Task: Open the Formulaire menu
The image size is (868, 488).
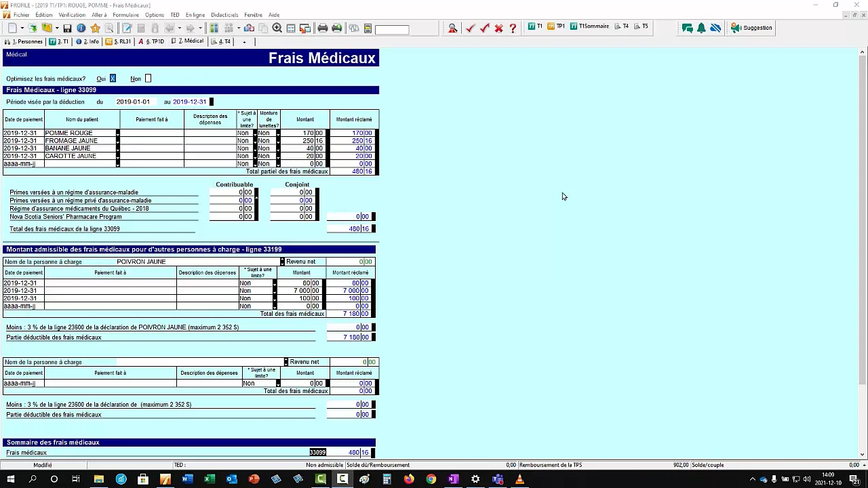Action: (x=125, y=15)
